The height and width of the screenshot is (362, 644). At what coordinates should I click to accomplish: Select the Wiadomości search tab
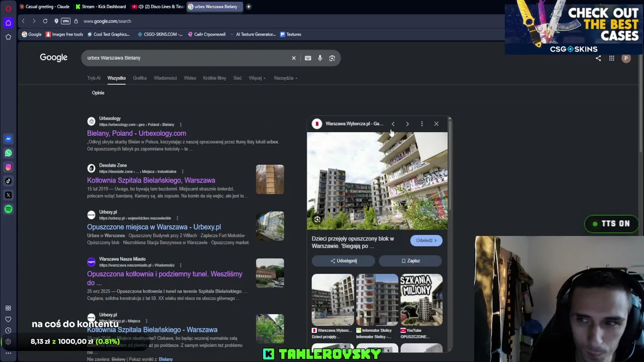click(165, 78)
